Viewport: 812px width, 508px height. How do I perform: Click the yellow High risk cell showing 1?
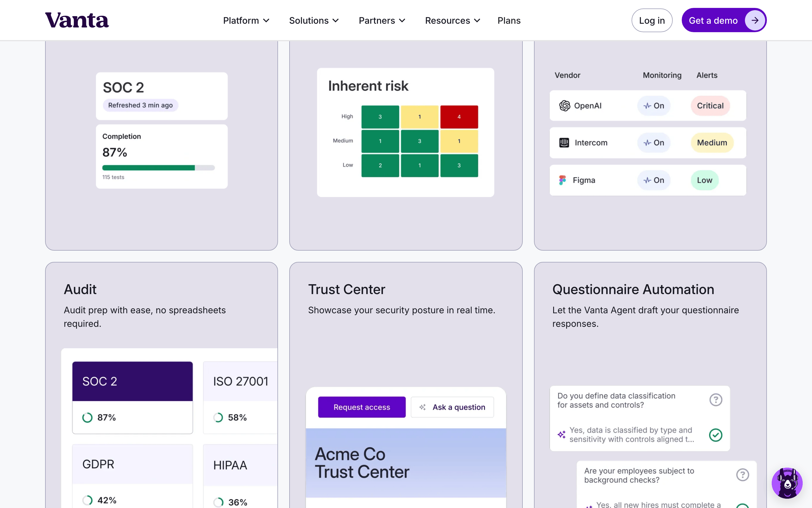[420, 117]
